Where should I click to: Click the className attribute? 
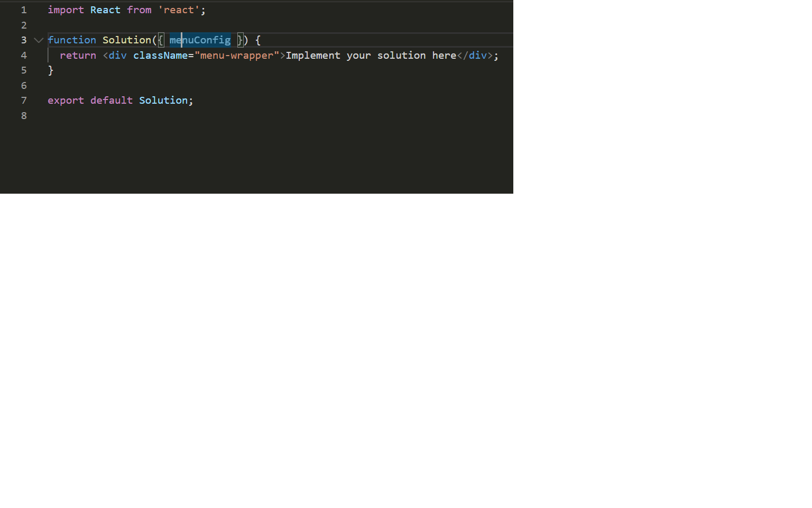(160, 55)
